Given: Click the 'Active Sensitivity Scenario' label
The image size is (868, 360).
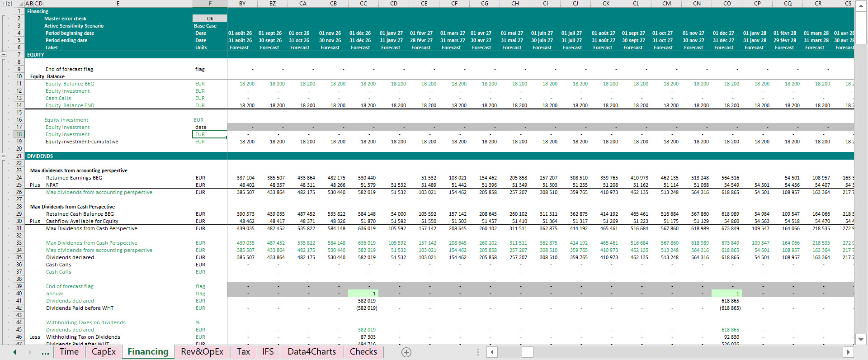Looking at the screenshot, I should [x=74, y=26].
